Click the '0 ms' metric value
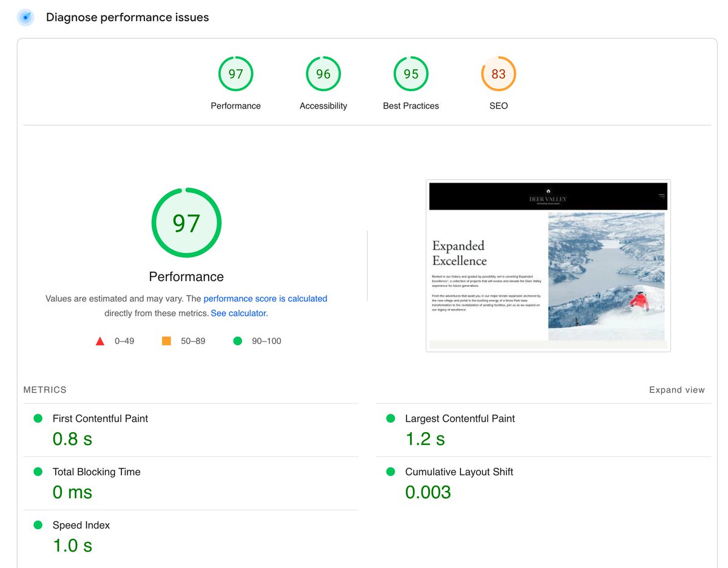Viewport: 728px width, 568px height. pos(72,492)
